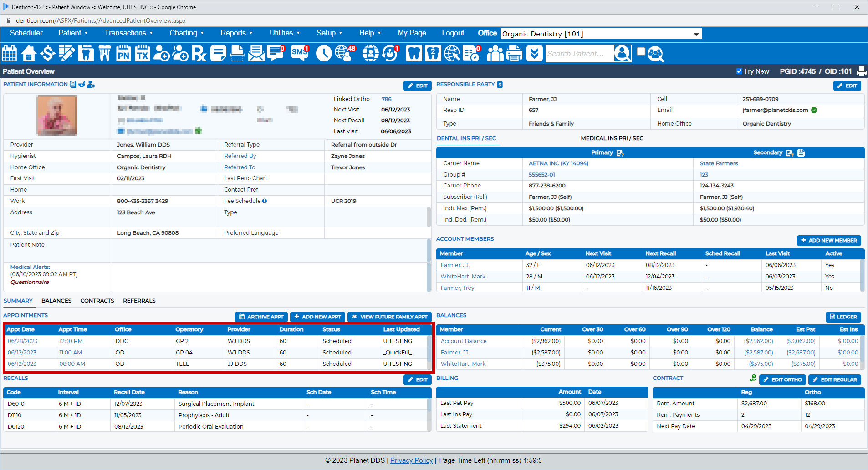Click the clock icon in toolbar
This screenshot has height=470, width=868.
pyautogui.click(x=324, y=54)
